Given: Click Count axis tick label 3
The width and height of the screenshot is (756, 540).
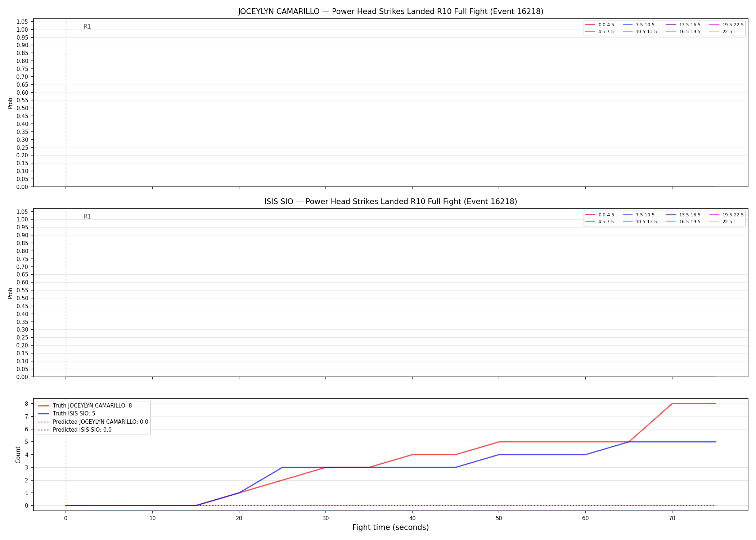Looking at the screenshot, I should 26,468.
